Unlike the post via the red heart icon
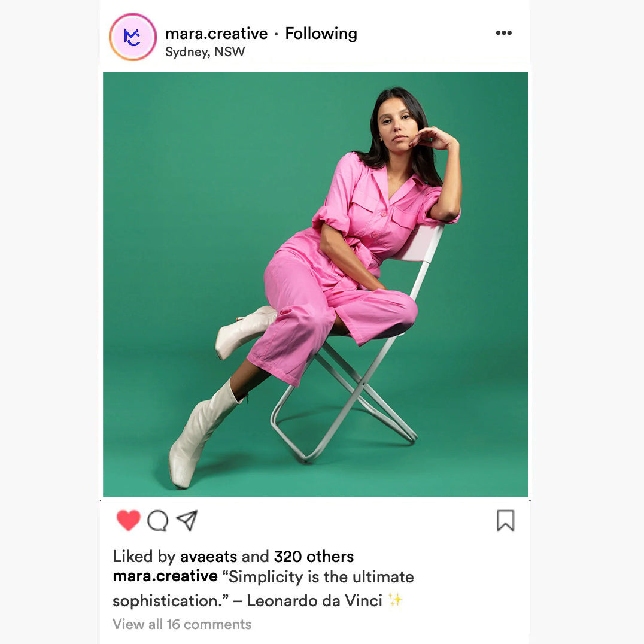The image size is (644, 644). coord(129,520)
